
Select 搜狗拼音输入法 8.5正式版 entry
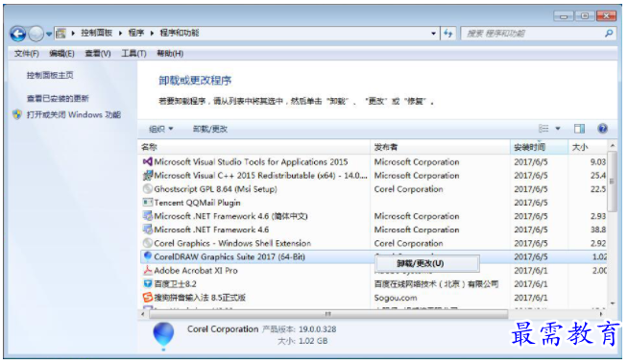(x=200, y=298)
